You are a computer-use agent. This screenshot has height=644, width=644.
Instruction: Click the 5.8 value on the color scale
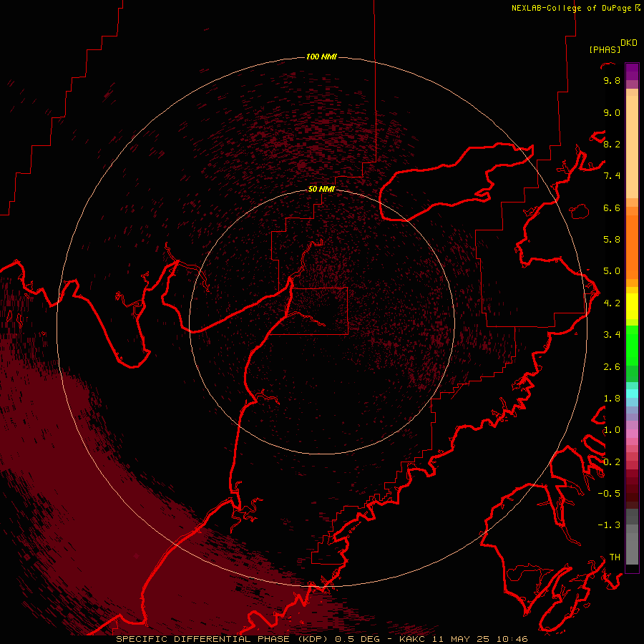point(612,240)
